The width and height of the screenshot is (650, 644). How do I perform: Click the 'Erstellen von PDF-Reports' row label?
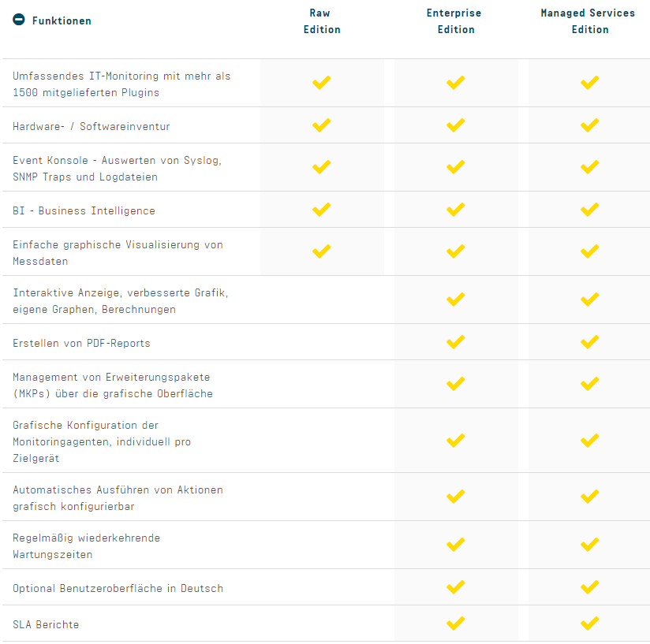point(81,343)
